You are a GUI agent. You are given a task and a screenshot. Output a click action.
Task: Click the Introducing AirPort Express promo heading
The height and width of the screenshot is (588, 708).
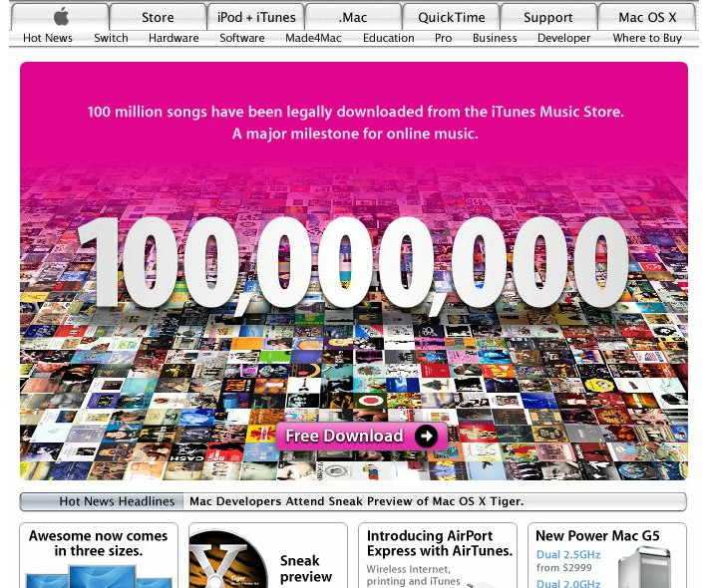coord(439,543)
